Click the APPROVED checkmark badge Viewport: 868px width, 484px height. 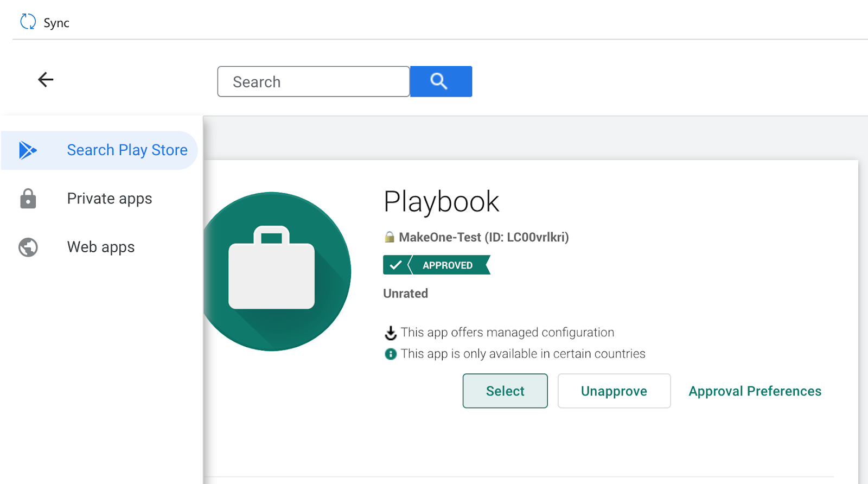(x=437, y=265)
